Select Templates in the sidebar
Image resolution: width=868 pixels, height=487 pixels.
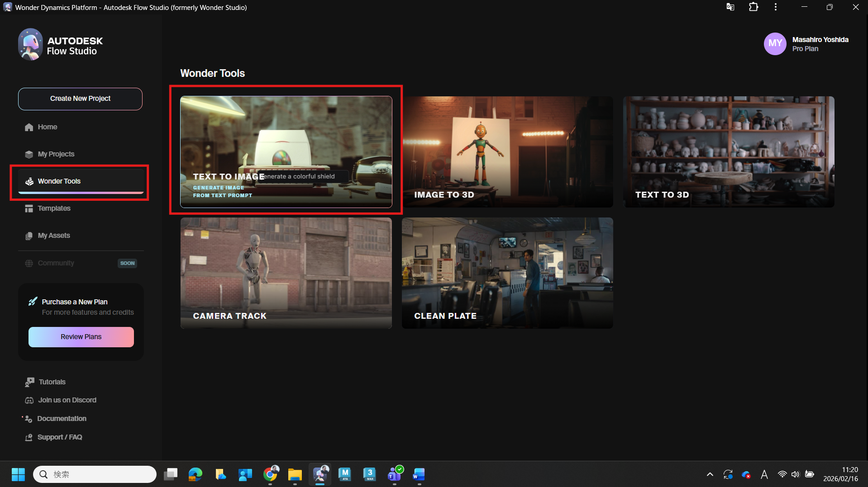tap(54, 208)
